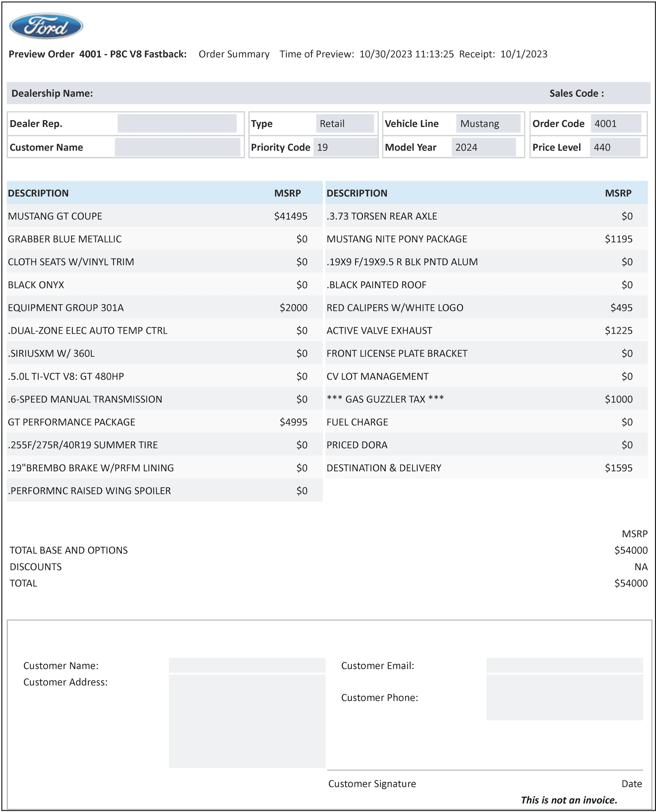Click the Dealership Name label
The height and width of the screenshot is (812, 656).
pyautogui.click(x=52, y=93)
